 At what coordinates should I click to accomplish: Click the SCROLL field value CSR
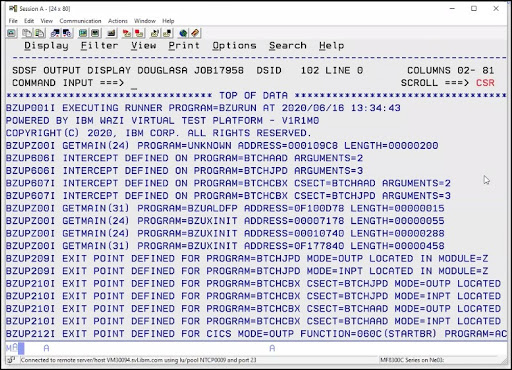click(485, 83)
